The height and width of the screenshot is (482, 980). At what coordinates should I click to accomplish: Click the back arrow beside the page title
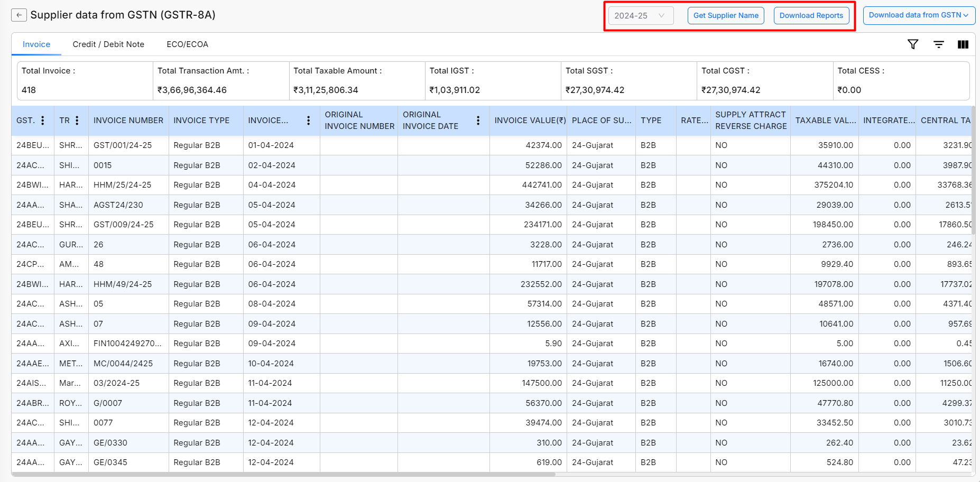[x=19, y=15]
